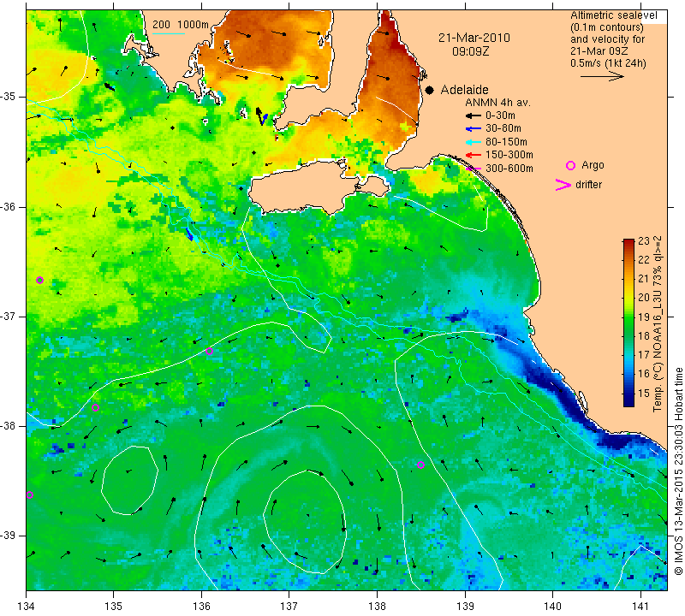This screenshot has width=685, height=616.
Task: Click the magenta 300-600m legend arrow
Action: pyautogui.click(x=474, y=169)
